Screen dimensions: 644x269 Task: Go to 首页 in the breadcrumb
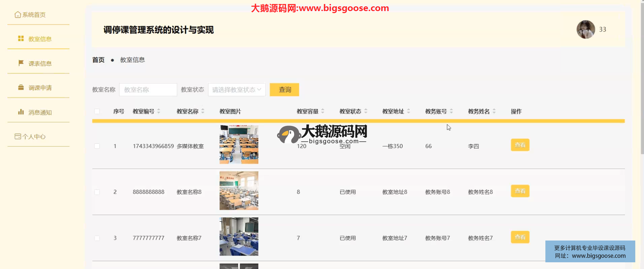point(98,60)
